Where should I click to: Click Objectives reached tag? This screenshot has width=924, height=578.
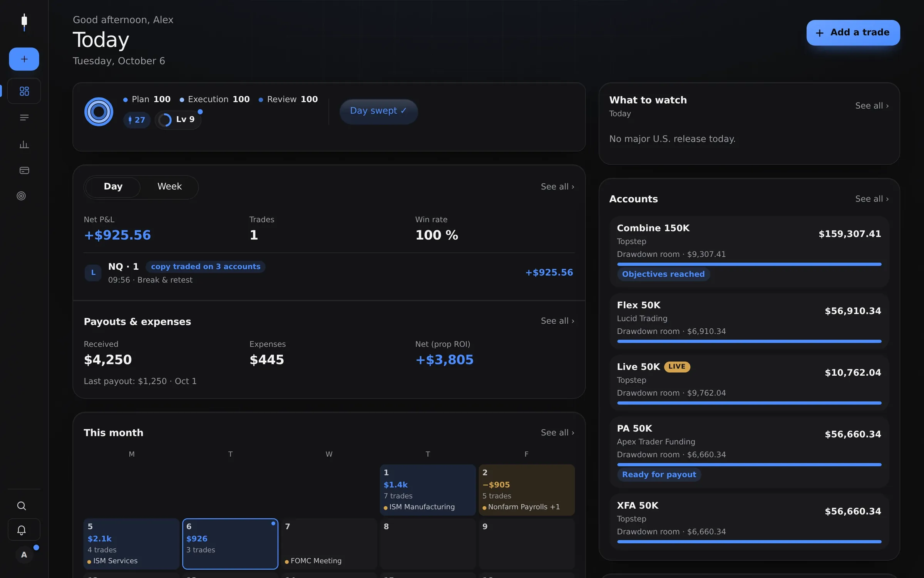tap(663, 274)
